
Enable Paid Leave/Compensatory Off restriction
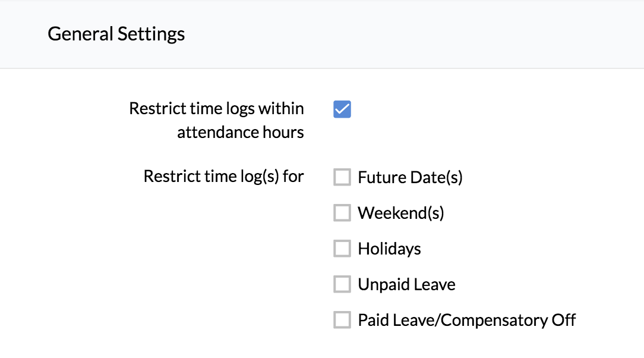click(342, 319)
